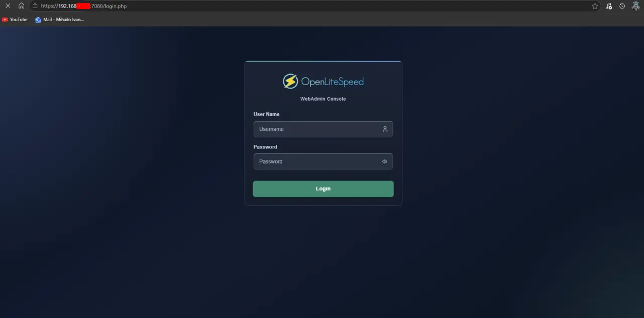Open browsing history via the clock icon
The image size is (644, 318).
point(622,6)
